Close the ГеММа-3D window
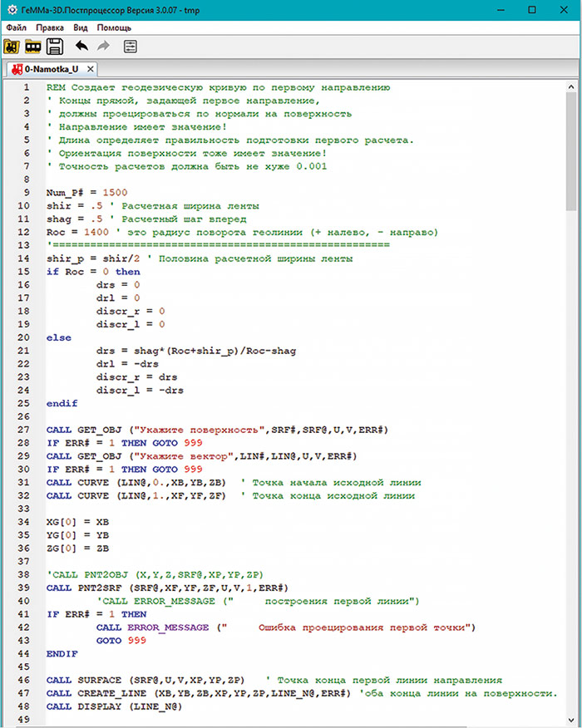 point(564,10)
